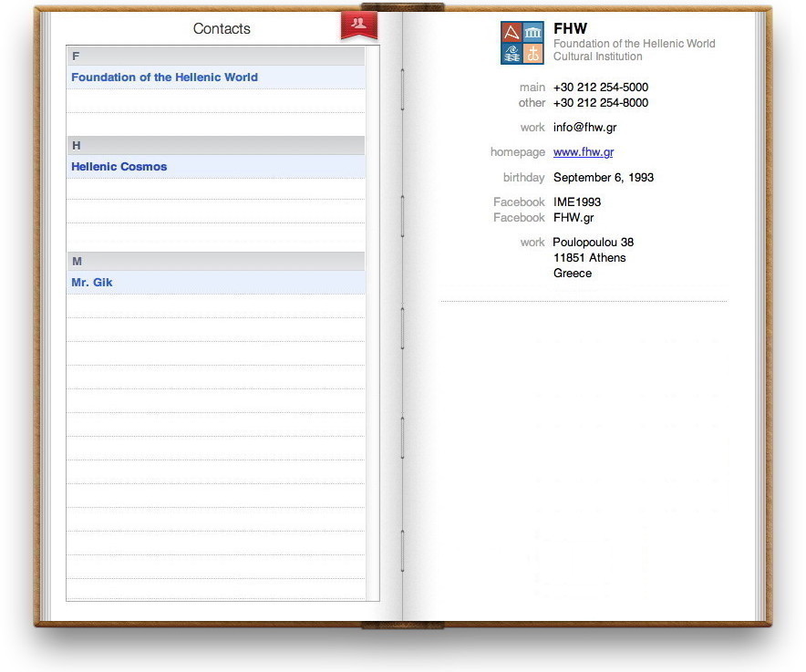The width and height of the screenshot is (806, 672).
Task: Select the Mr. Gik contact
Action: 216,283
